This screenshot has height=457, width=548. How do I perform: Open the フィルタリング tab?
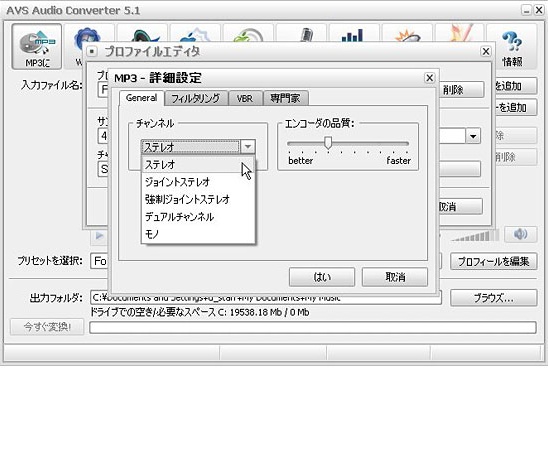point(196,99)
